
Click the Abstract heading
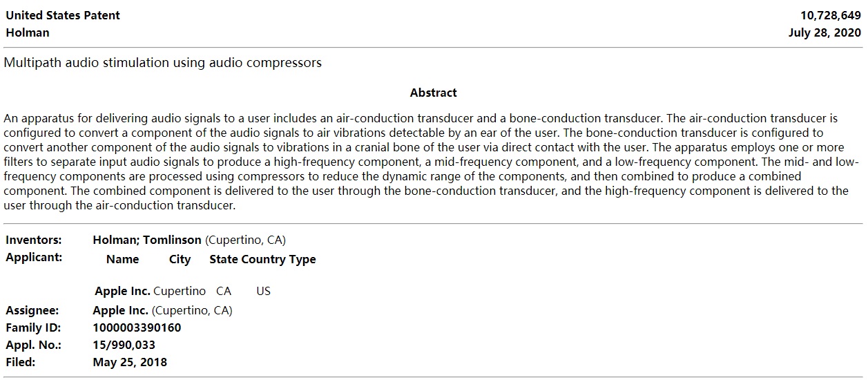click(x=434, y=93)
